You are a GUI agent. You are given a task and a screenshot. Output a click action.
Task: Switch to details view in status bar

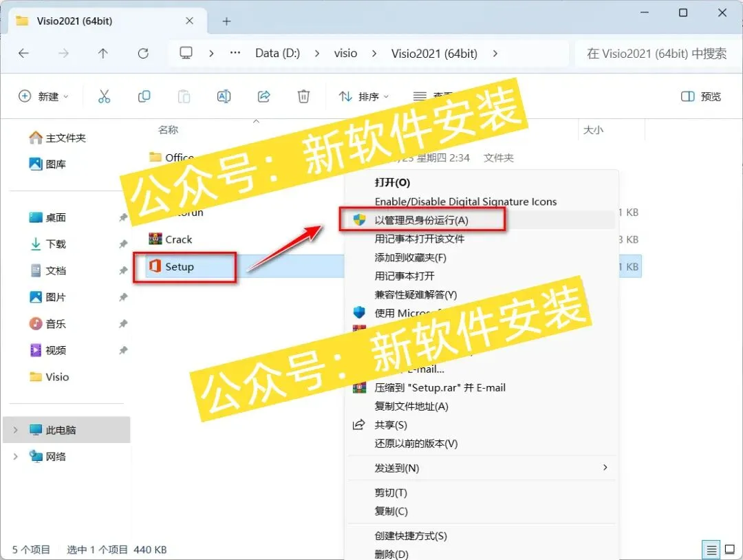[711, 550]
